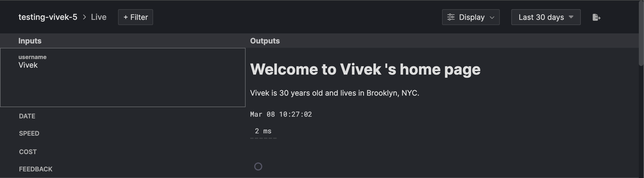Go to the Live breadcrumb

tap(99, 17)
